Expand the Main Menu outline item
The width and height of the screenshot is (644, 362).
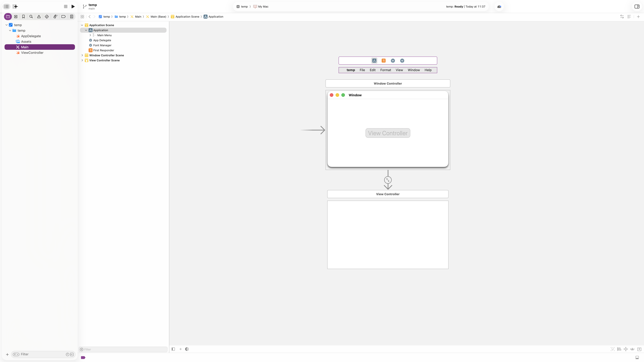coord(90,35)
